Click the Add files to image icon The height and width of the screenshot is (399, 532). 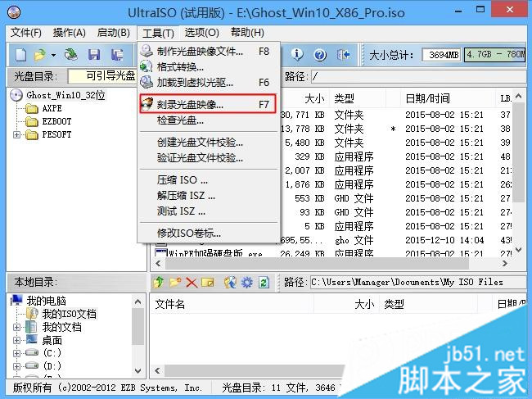click(230, 282)
